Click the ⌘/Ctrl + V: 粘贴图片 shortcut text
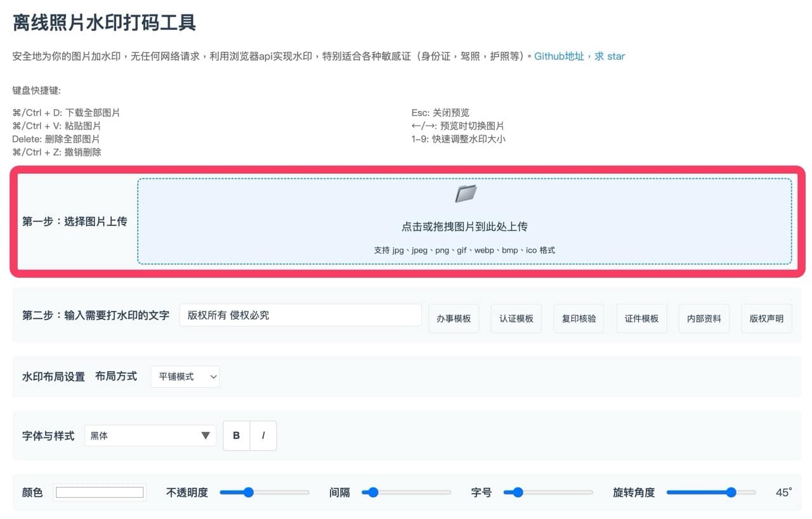 pyautogui.click(x=56, y=126)
